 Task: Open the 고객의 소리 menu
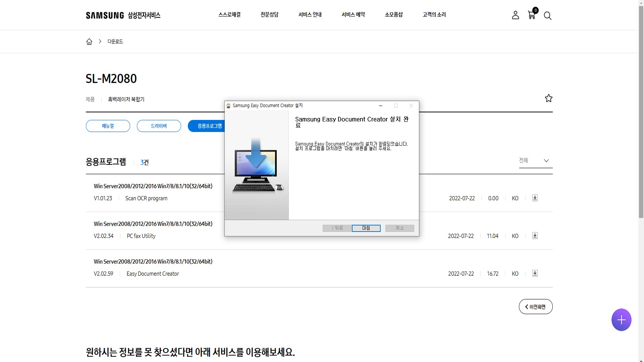(x=434, y=15)
